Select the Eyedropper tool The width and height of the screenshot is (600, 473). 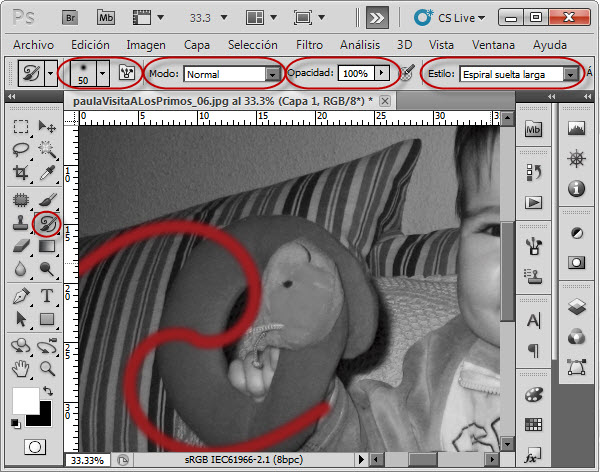(x=47, y=173)
